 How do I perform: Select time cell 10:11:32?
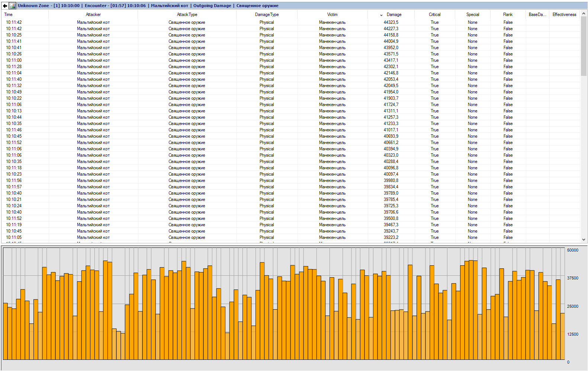14,86
